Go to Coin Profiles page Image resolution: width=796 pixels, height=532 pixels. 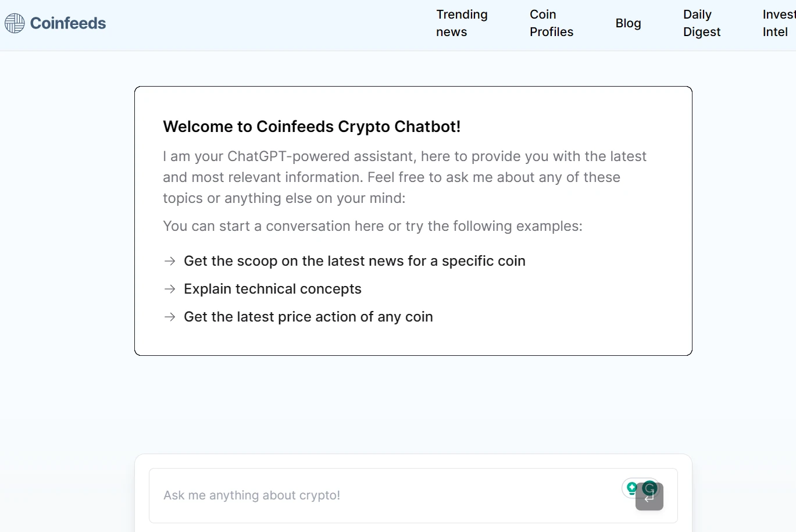tap(551, 23)
